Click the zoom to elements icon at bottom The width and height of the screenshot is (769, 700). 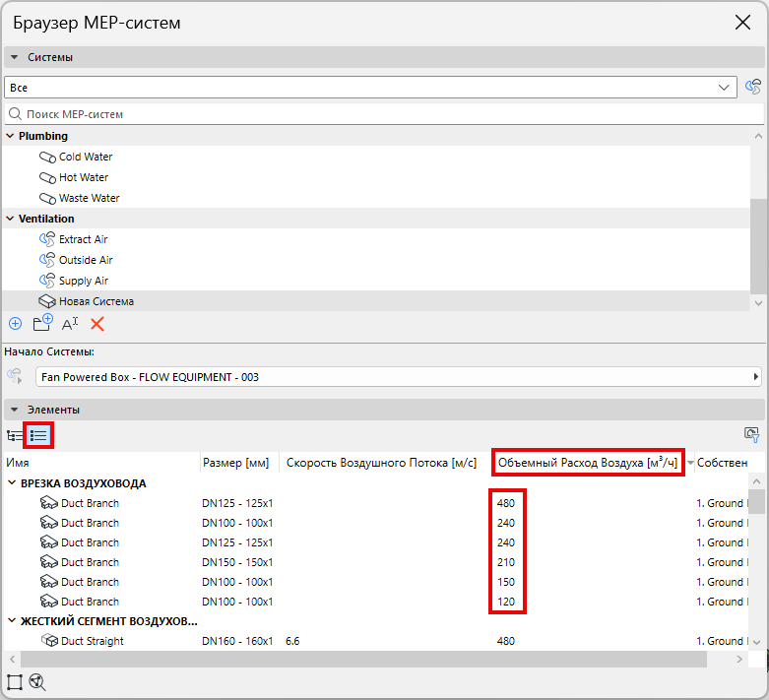click(37, 682)
